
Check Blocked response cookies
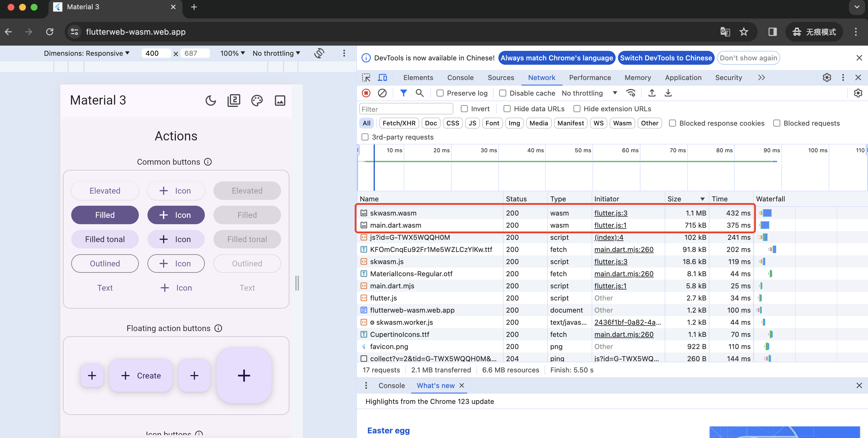672,123
